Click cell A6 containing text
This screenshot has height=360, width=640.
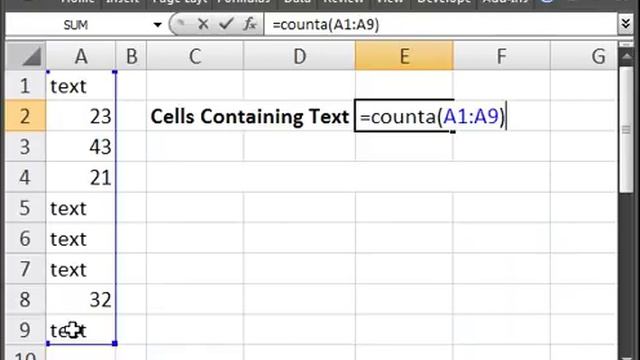[x=81, y=238]
